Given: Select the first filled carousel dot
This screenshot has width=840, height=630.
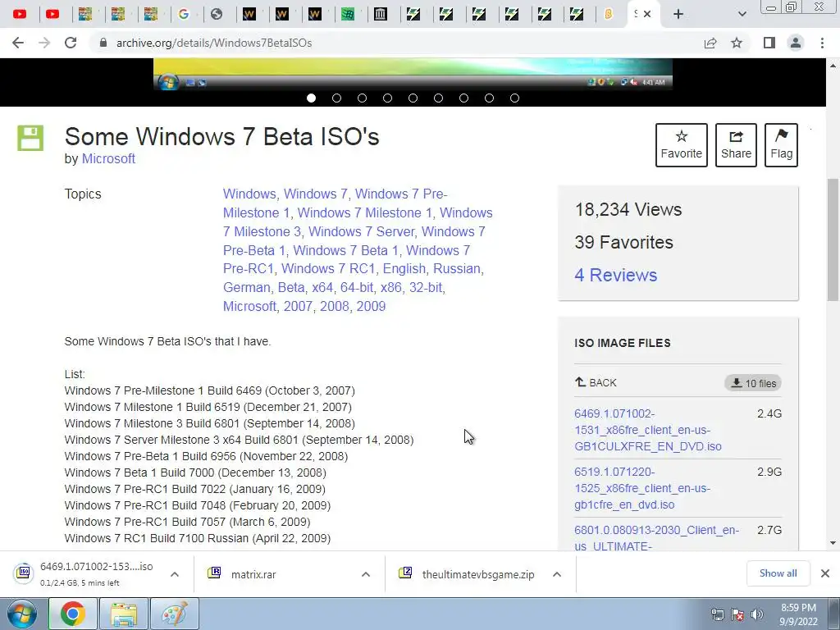Looking at the screenshot, I should (x=311, y=98).
